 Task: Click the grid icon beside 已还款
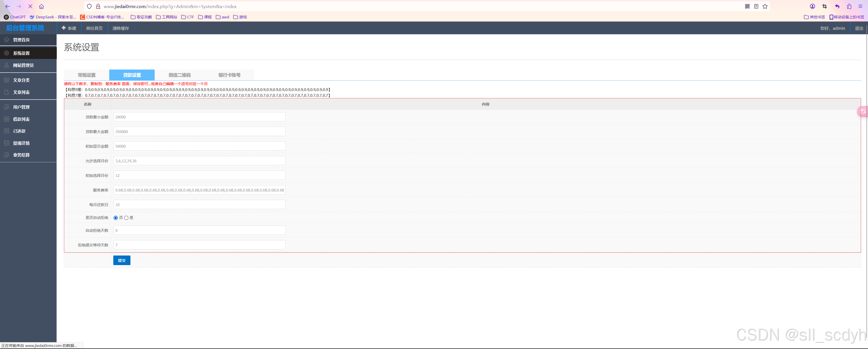tap(7, 131)
